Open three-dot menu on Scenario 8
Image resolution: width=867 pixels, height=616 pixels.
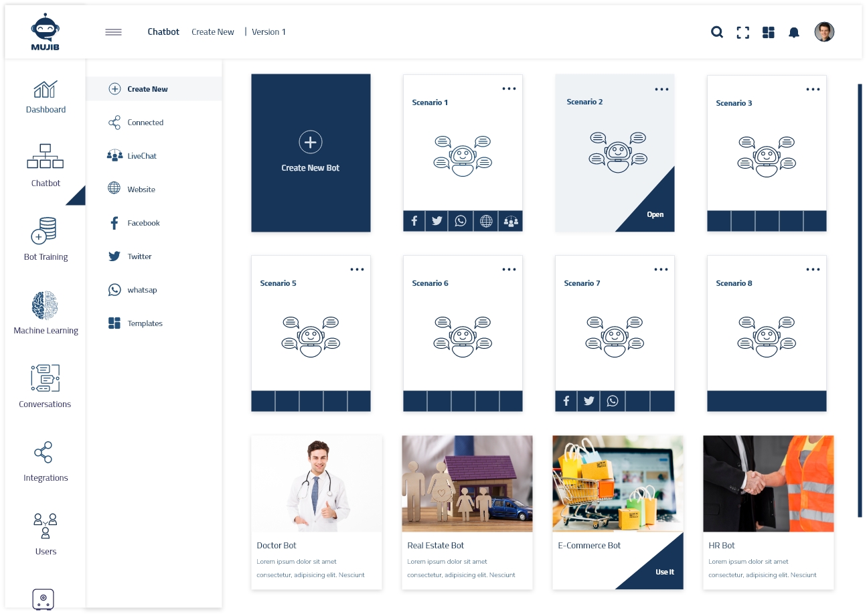[x=813, y=269]
